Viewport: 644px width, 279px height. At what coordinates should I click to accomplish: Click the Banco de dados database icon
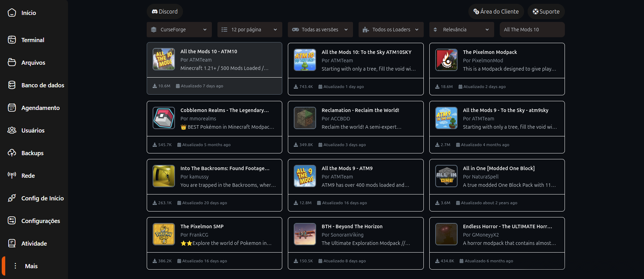(x=12, y=85)
